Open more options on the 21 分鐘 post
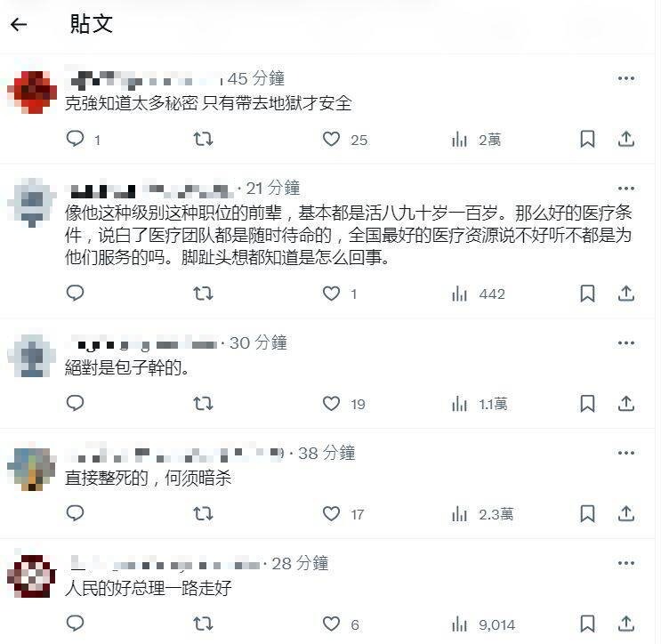Viewport: 661px width, 644px height. coord(626,189)
